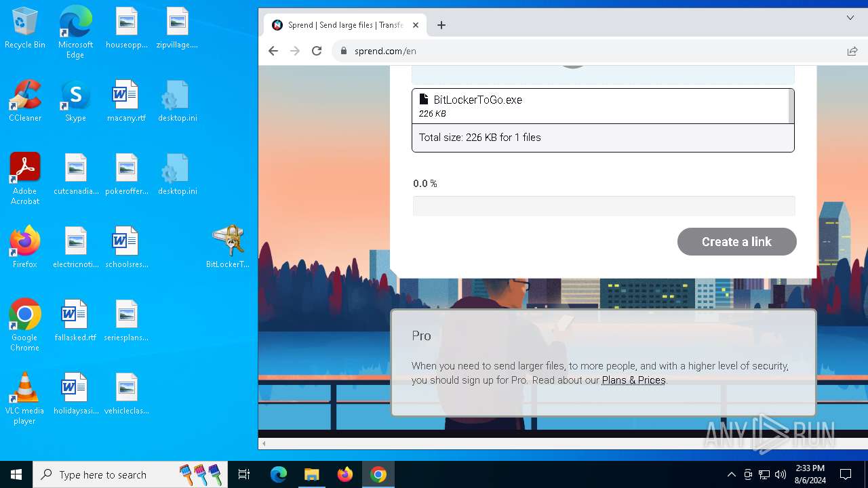Open VLC media player shortcut
The height and width of the screenshot is (488, 868).
(25, 398)
